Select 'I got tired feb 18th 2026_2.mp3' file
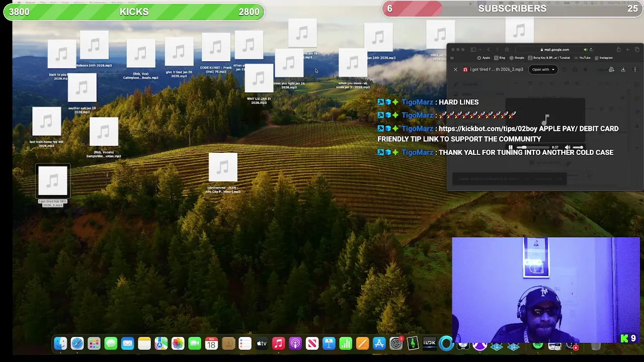644x362 pixels. click(x=53, y=186)
